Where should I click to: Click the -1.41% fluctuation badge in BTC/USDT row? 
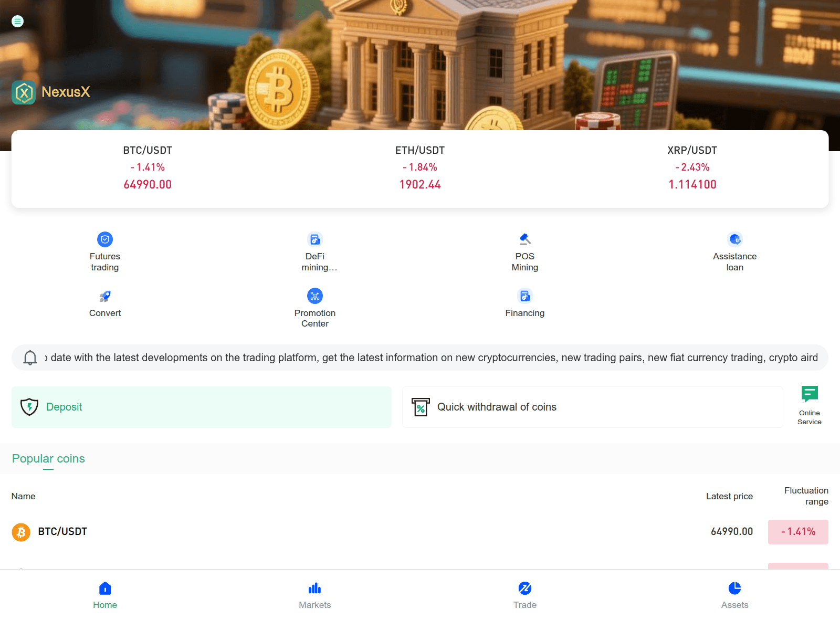798,532
